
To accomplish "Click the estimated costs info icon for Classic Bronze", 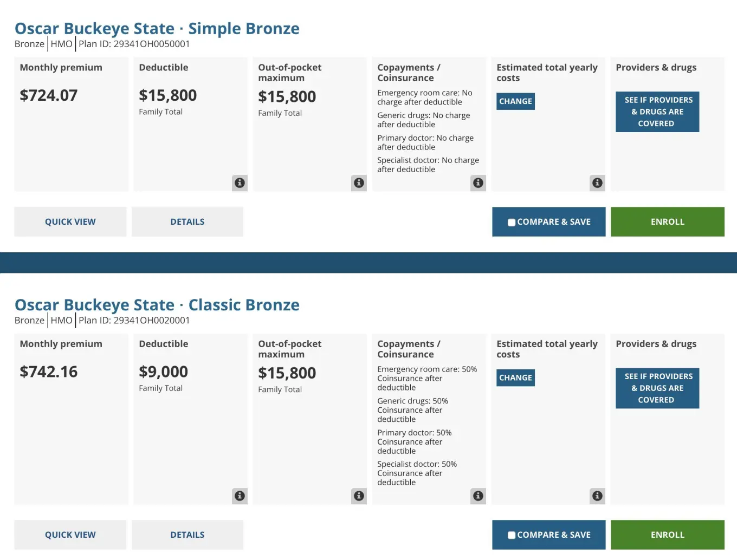I will pyautogui.click(x=597, y=496).
